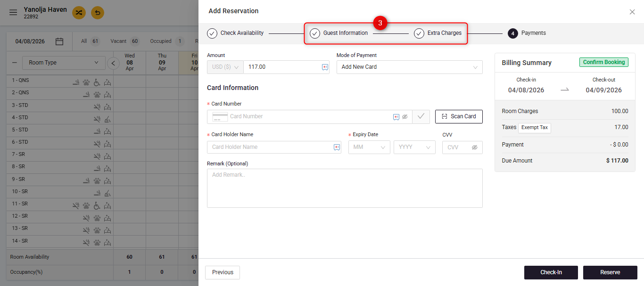644x286 pixels.
Task: Open the Mode of Payment dropdown
Action: [x=410, y=67]
